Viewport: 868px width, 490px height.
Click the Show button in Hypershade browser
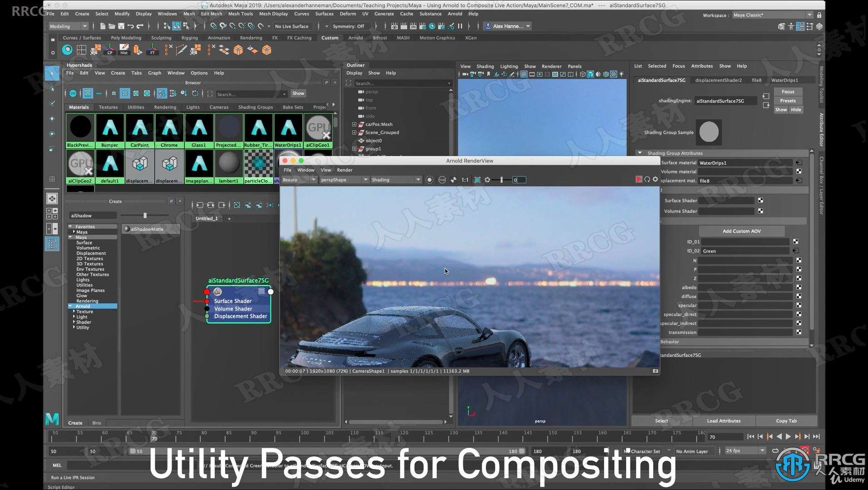coord(298,93)
